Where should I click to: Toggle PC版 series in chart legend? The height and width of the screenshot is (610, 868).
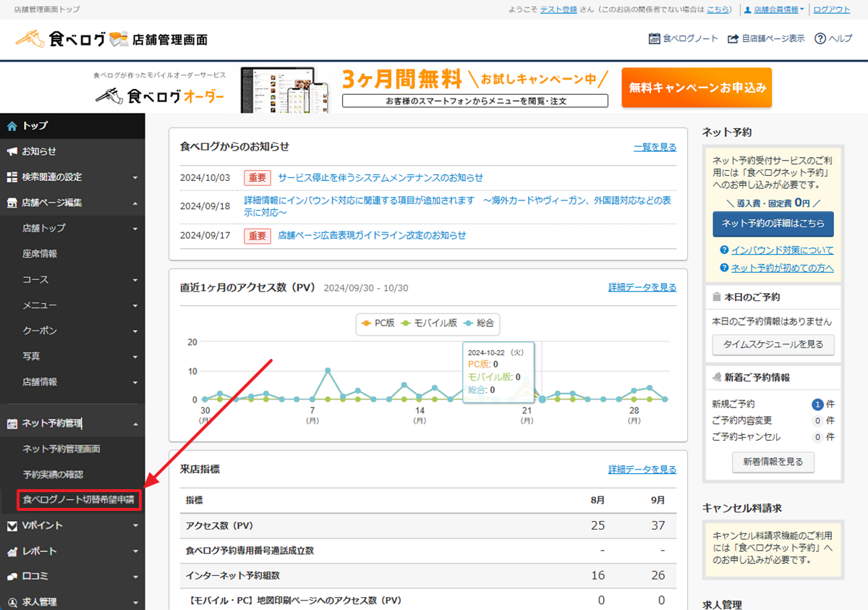point(378,323)
